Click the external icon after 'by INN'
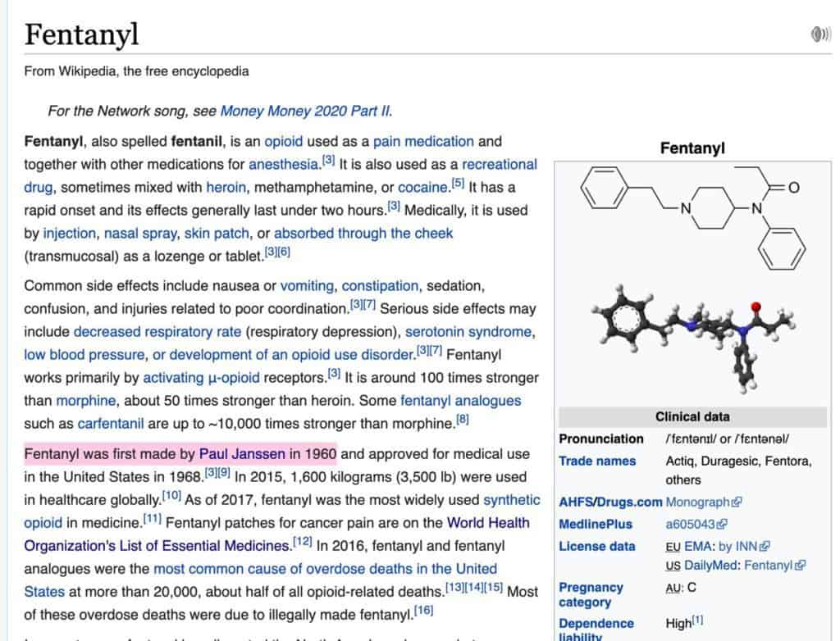This screenshot has width=840, height=641. tap(765, 547)
